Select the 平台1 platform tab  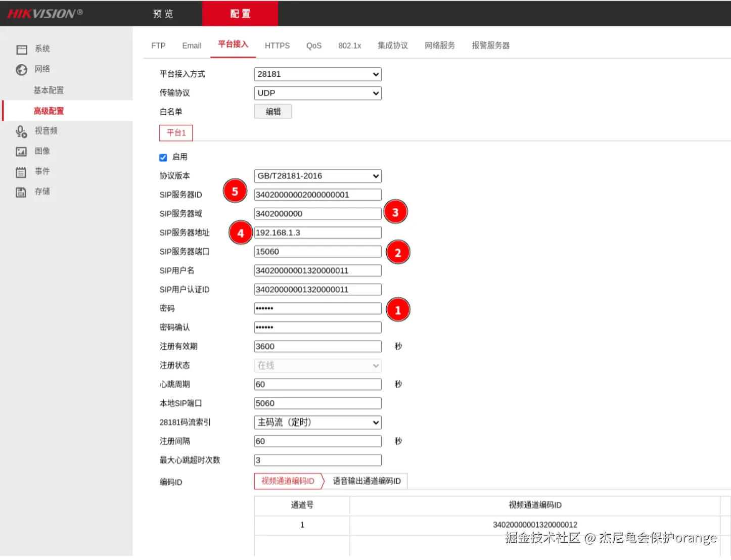(x=176, y=133)
